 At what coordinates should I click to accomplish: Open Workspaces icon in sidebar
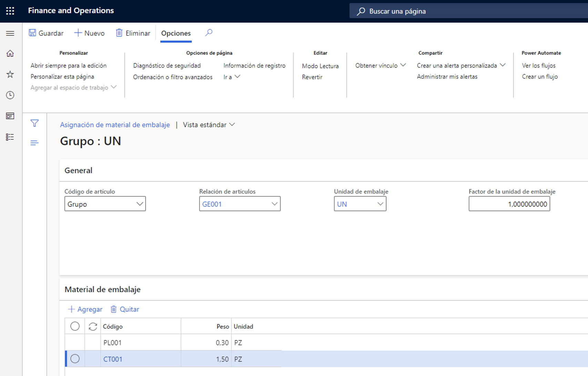click(10, 116)
